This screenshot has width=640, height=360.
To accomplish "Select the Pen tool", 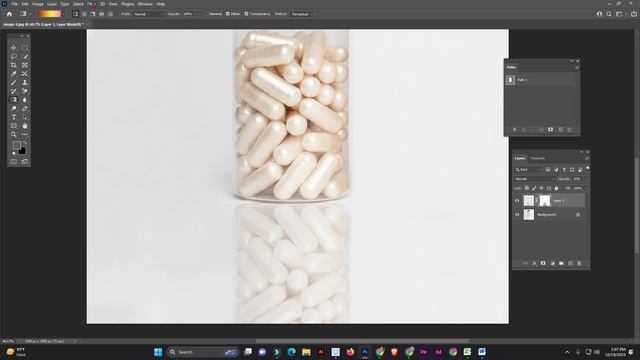I will 25,109.
